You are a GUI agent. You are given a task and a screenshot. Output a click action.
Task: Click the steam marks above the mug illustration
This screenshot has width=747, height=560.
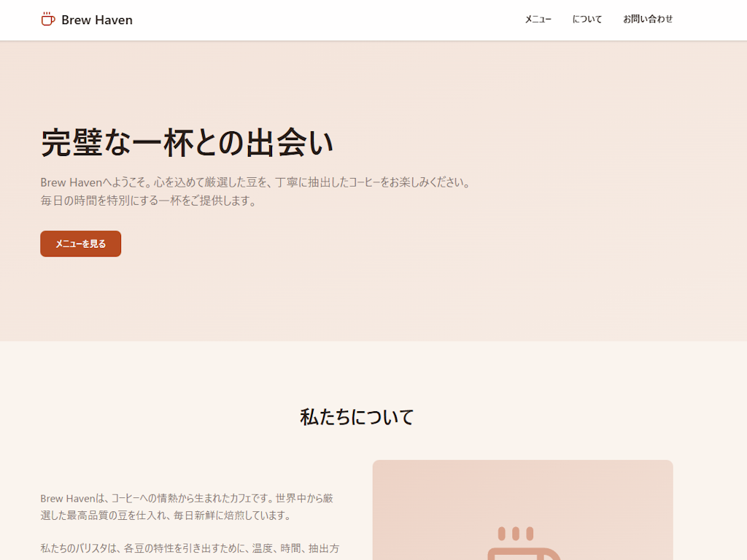pos(516,532)
